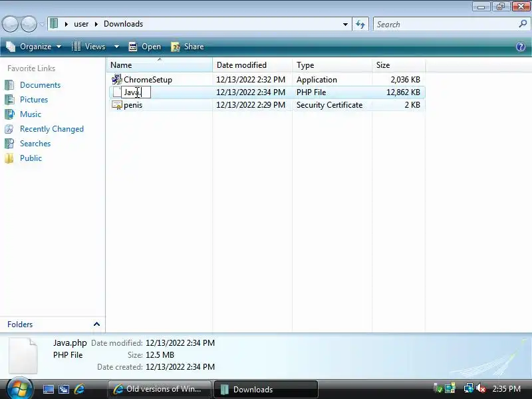Click the Views button
The image size is (532, 399).
pos(89,47)
